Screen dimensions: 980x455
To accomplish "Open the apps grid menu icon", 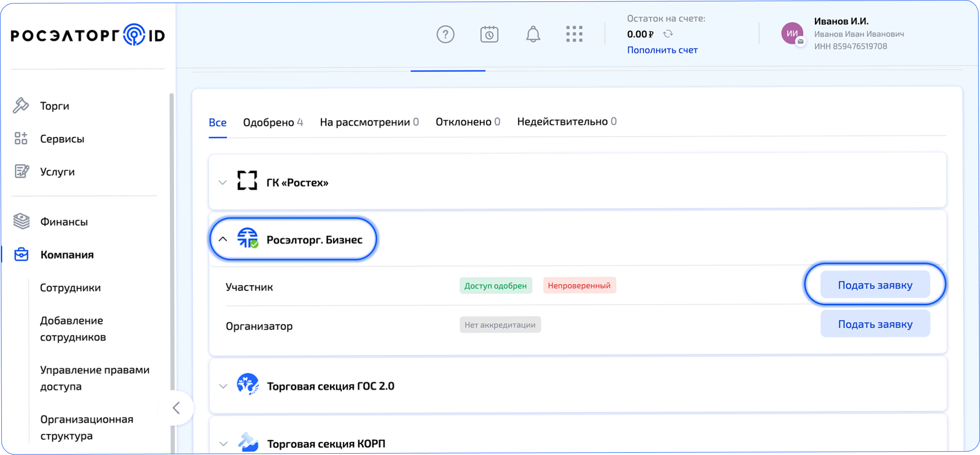I will point(575,34).
